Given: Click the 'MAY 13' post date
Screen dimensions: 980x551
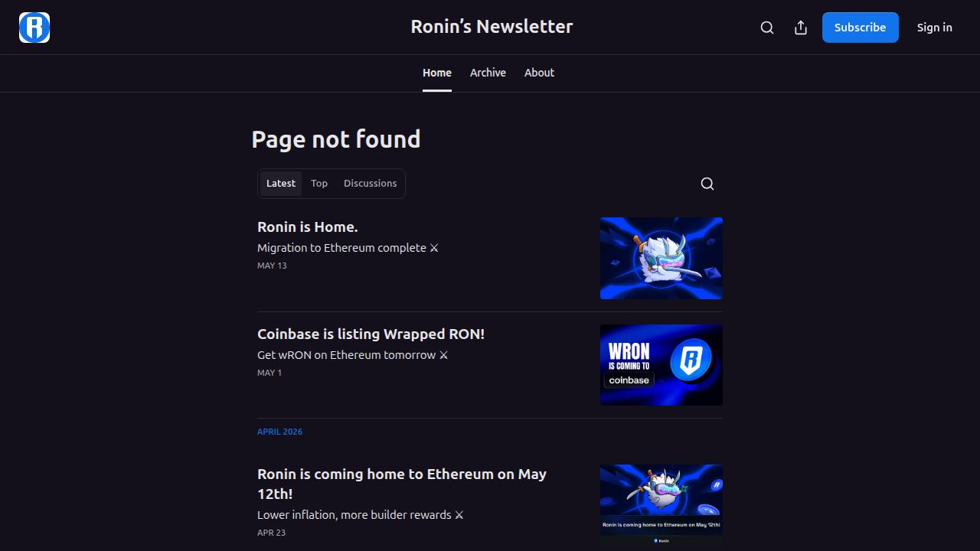Looking at the screenshot, I should pos(272,266).
